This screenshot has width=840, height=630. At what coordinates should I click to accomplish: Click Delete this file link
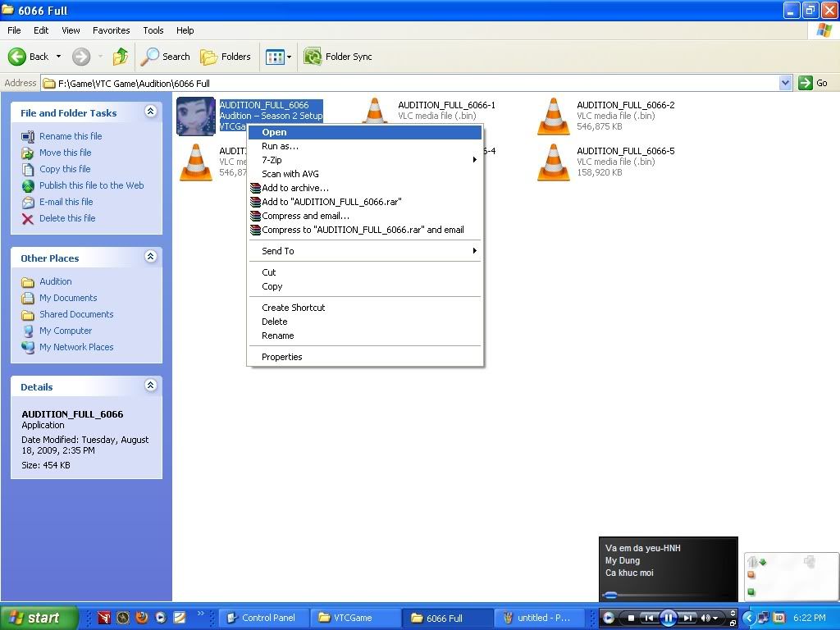[x=67, y=218]
